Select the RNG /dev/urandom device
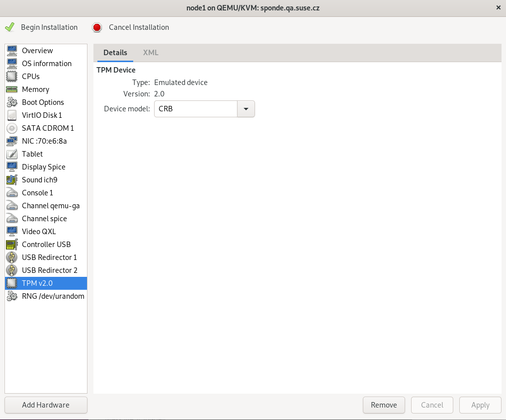This screenshot has width=506, height=420. pyautogui.click(x=53, y=296)
